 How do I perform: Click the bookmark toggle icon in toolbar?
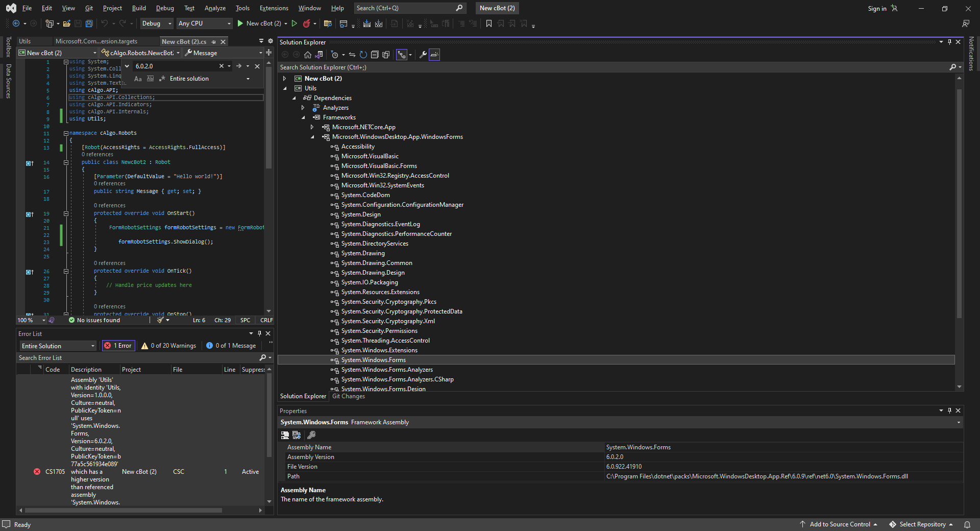point(489,23)
